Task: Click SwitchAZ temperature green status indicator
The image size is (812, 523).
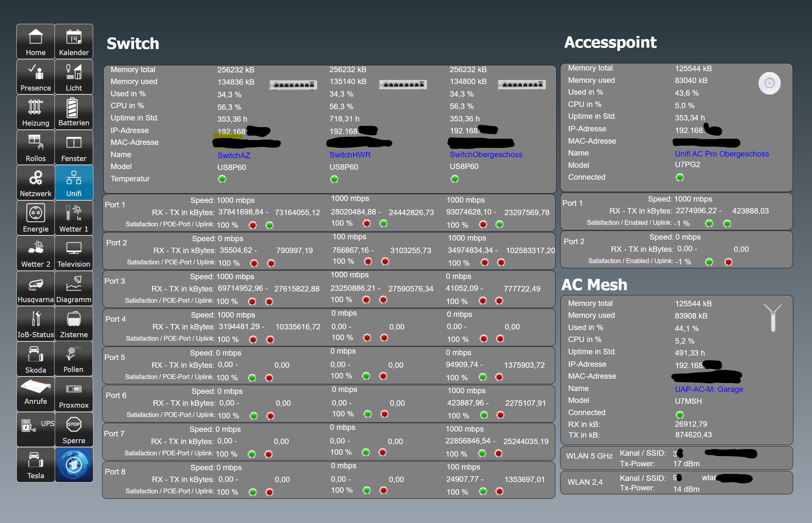Action: [x=222, y=179]
